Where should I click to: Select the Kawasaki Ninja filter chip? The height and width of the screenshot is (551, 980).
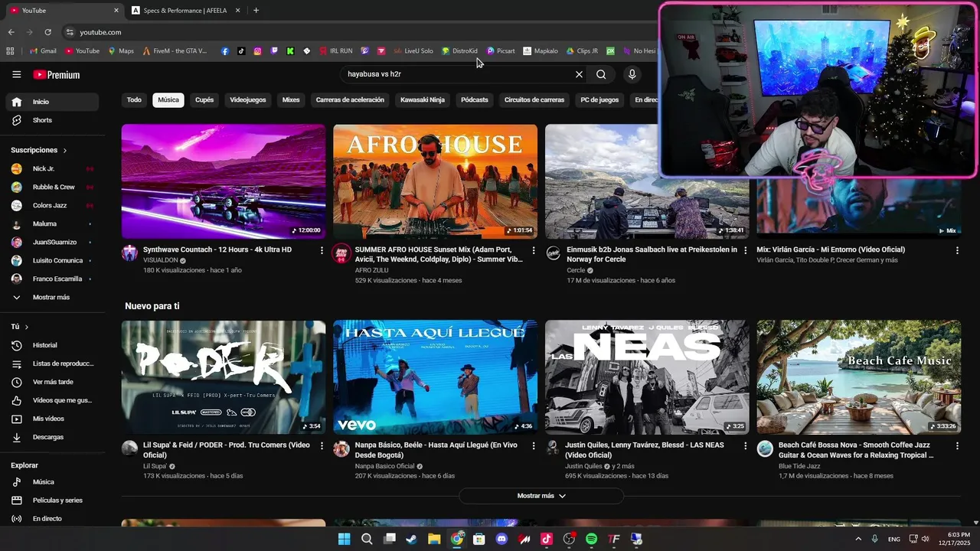(423, 100)
